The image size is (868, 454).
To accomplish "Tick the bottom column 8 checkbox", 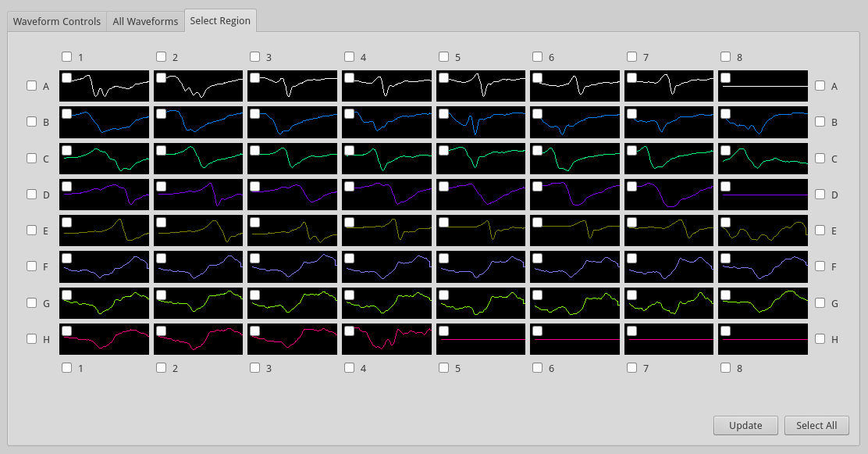I will (726, 367).
